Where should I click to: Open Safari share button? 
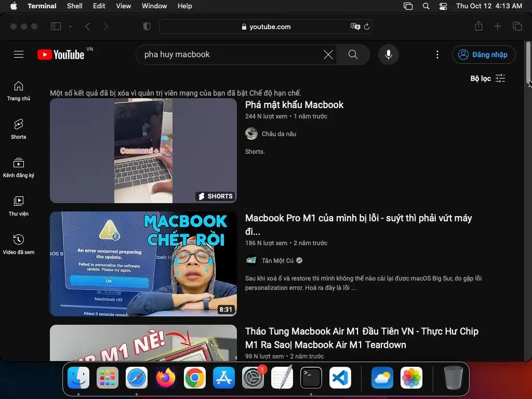tap(478, 26)
